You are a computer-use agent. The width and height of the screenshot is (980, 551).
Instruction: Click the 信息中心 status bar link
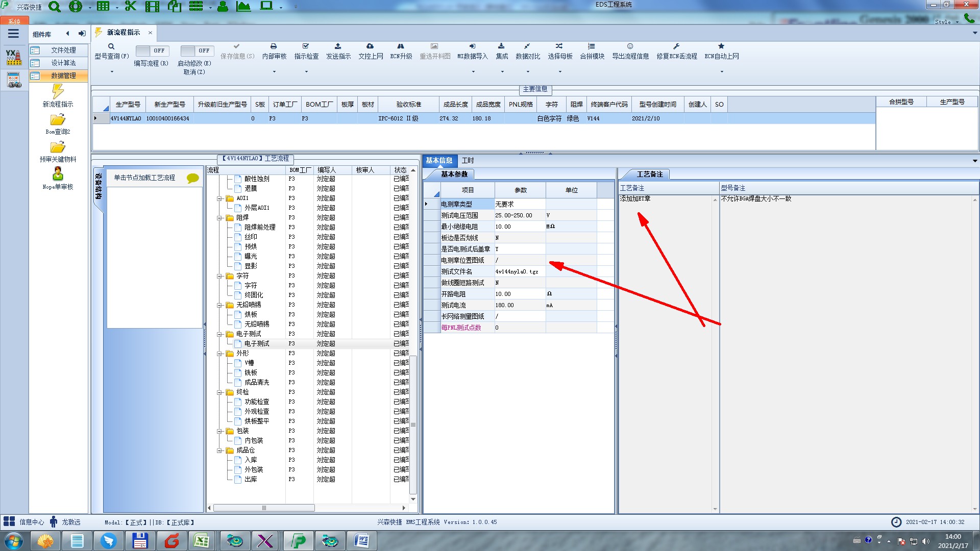(x=32, y=522)
